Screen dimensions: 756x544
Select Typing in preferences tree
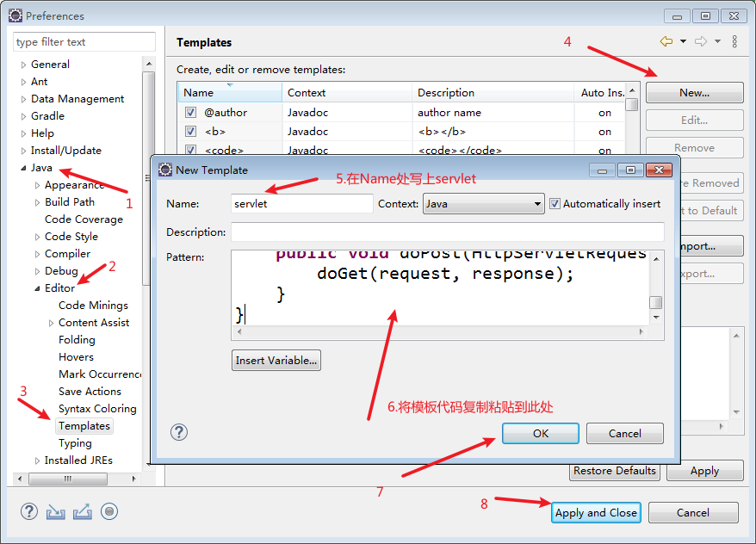click(x=75, y=443)
